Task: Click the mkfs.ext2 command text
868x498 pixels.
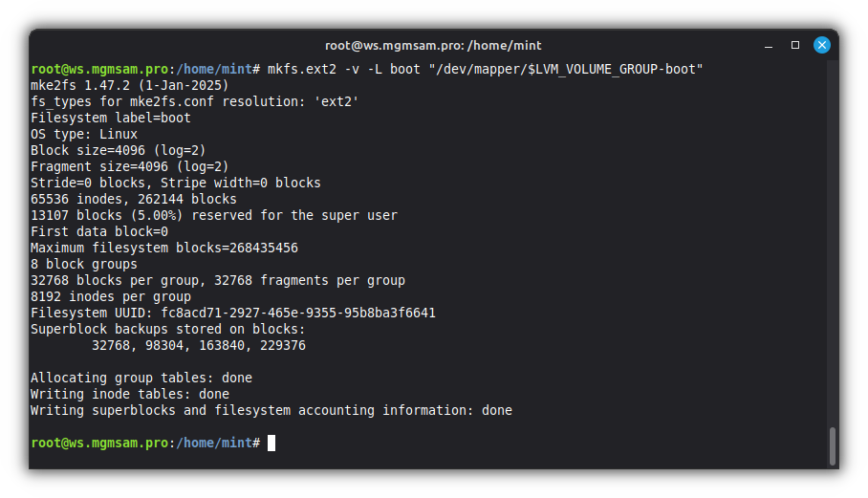Action: click(301, 69)
